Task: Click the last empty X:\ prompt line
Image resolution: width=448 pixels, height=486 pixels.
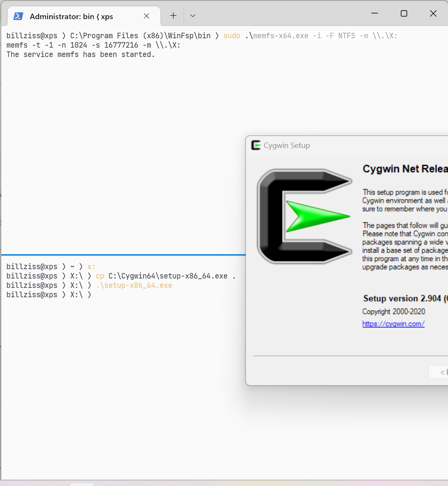Action: click(49, 295)
